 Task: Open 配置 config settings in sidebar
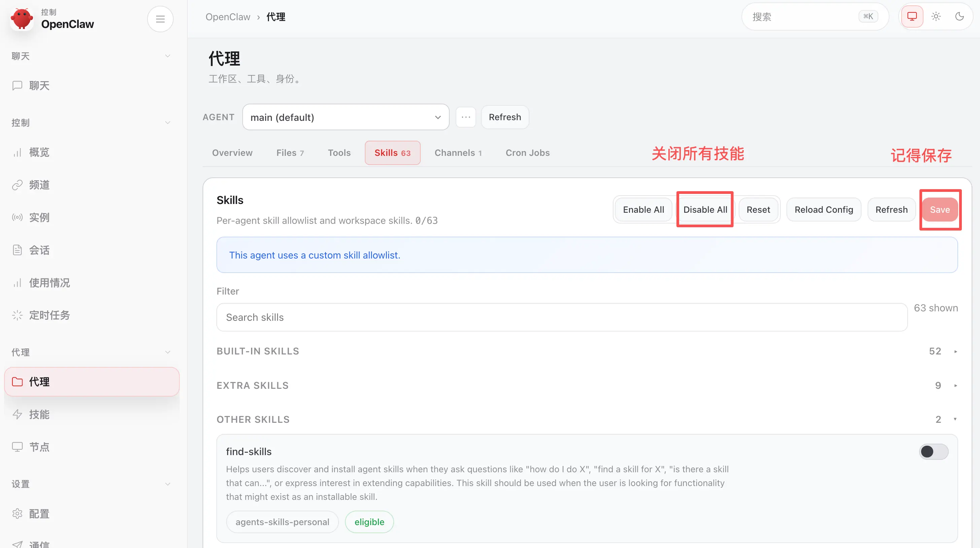[x=39, y=514]
